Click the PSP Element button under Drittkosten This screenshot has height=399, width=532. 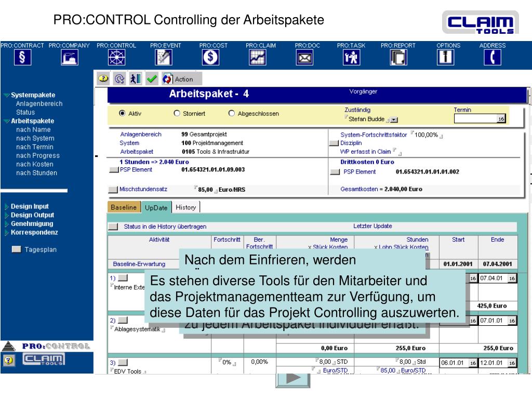point(335,172)
